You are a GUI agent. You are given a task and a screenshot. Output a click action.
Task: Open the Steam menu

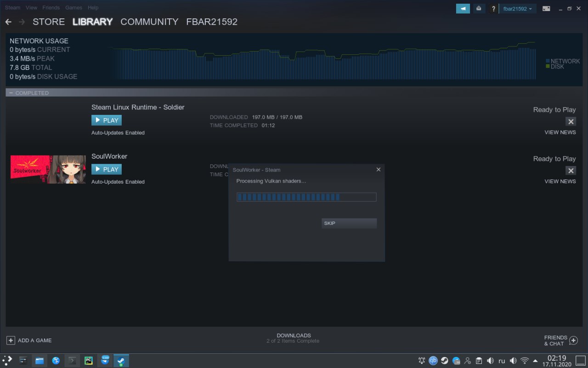[12, 8]
